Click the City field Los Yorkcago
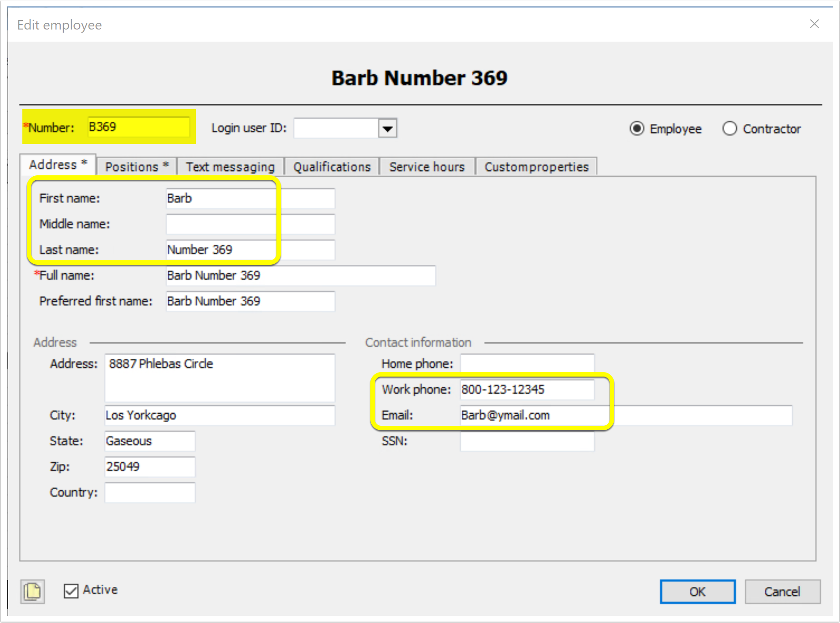Viewport: 840px width, 623px height. point(220,415)
